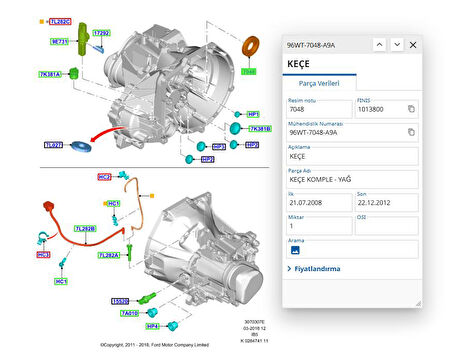The height and width of the screenshot is (360, 452).
Task: Click the panel resize grip corner
Action: pyautogui.click(x=418, y=303)
